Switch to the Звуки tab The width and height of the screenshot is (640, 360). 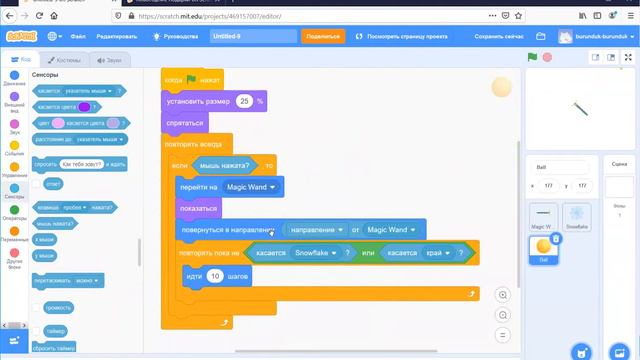tap(109, 60)
